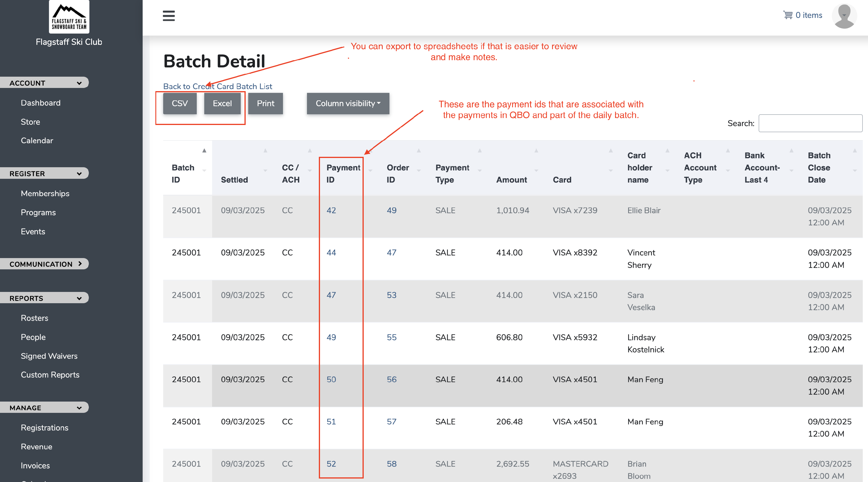Sort by Batch ID column arrows
Image resolution: width=868 pixels, height=482 pixels.
coord(204,160)
